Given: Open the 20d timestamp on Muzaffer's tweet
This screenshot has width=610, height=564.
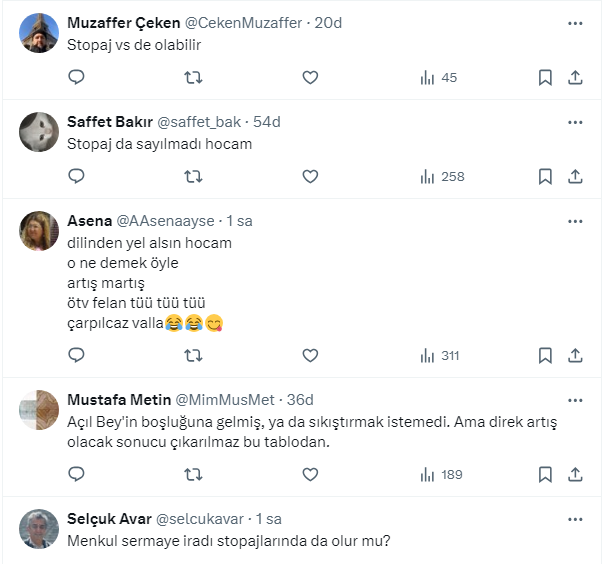Looking at the screenshot, I should pos(328,23).
